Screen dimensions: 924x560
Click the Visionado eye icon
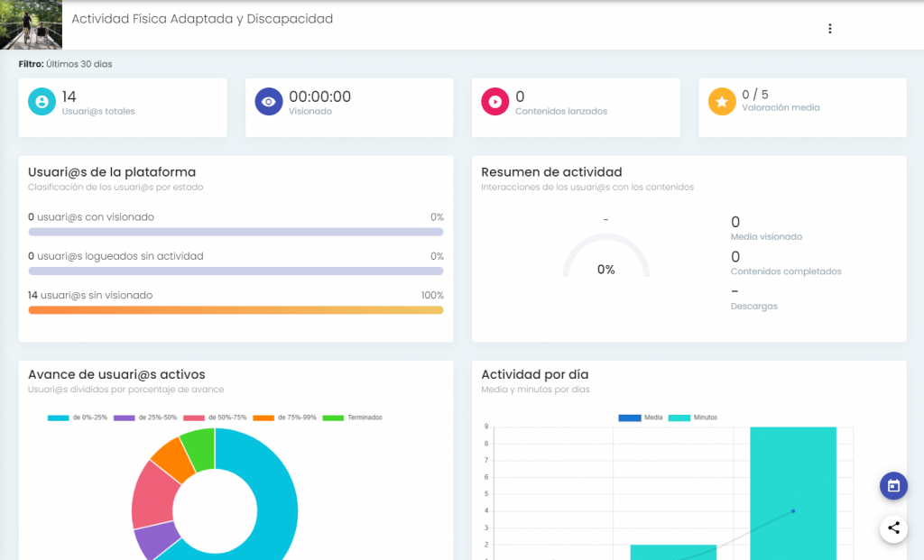pyautogui.click(x=269, y=101)
